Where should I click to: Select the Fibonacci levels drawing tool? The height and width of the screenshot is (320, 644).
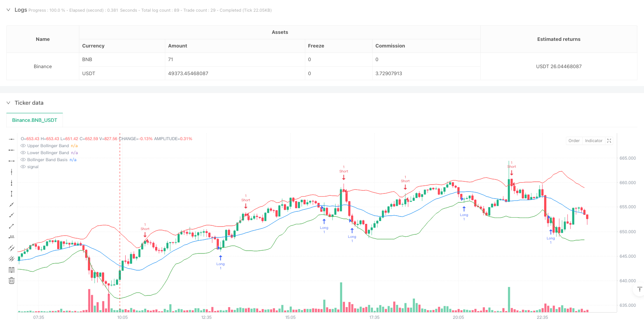(x=12, y=269)
